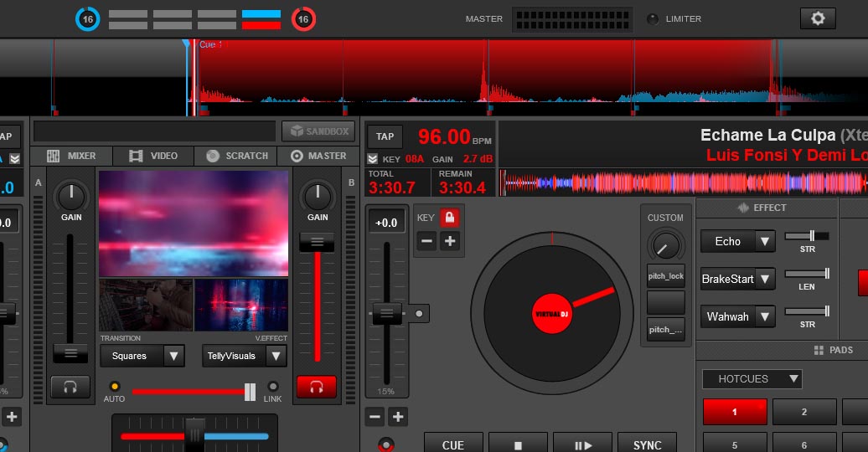Click the CUSTOM knob

(665, 245)
